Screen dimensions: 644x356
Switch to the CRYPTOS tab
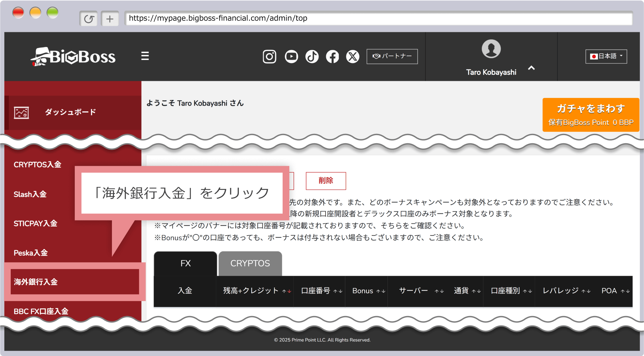250,264
